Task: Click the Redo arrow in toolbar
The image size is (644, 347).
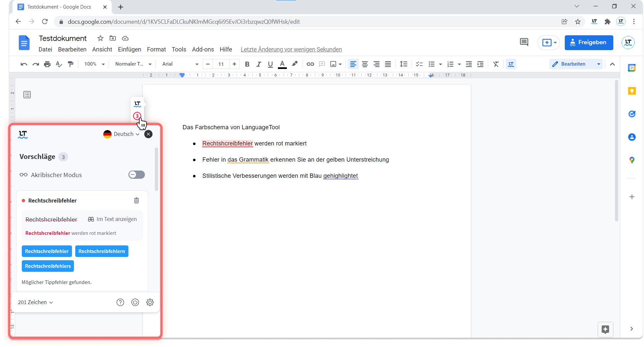Action: coord(36,64)
